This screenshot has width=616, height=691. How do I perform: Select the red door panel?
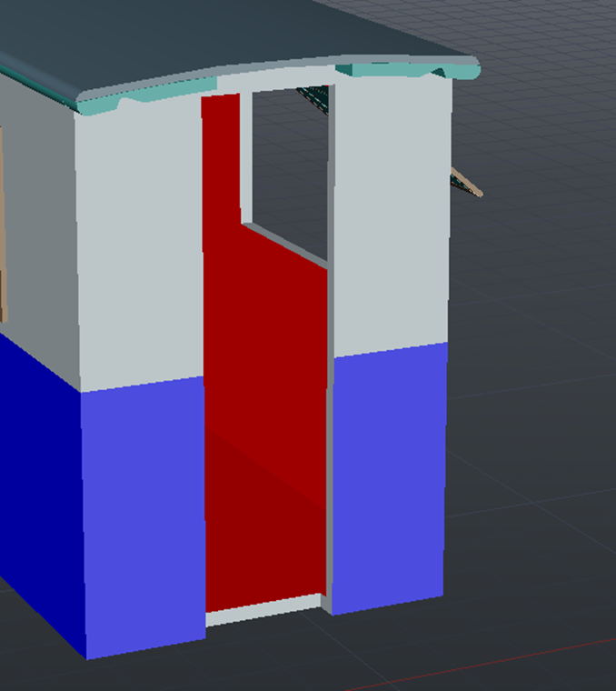[x=264, y=353]
